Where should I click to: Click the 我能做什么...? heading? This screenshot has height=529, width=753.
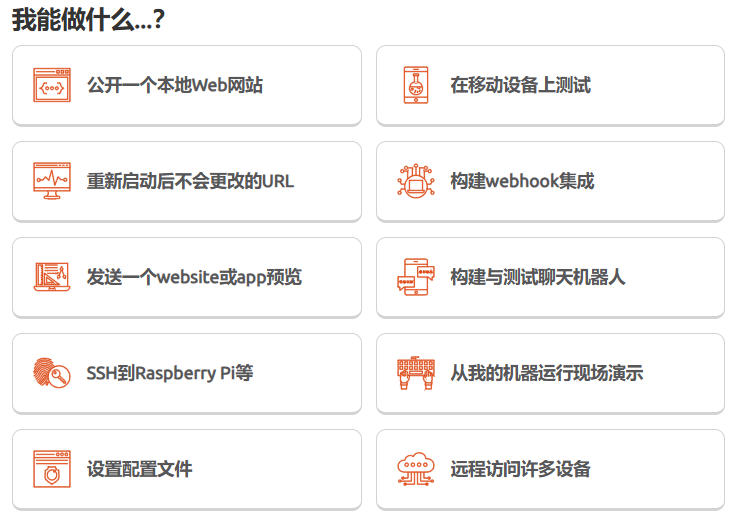pyautogui.click(x=88, y=20)
